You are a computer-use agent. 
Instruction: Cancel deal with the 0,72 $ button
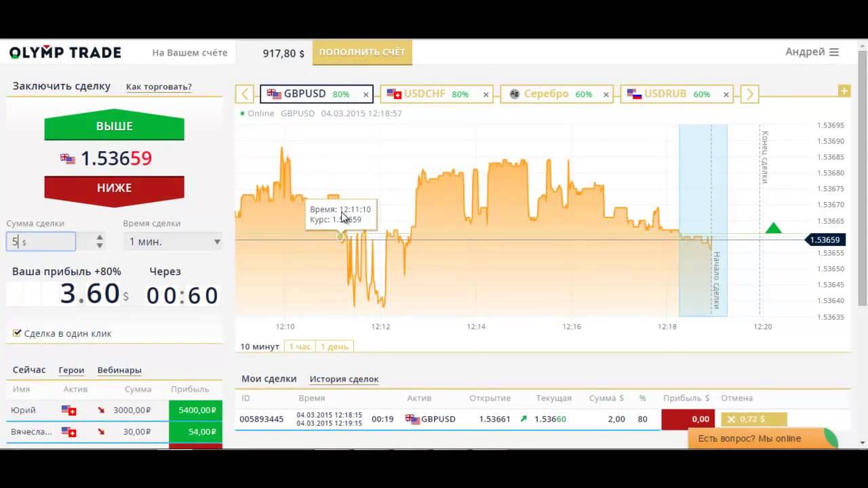754,419
